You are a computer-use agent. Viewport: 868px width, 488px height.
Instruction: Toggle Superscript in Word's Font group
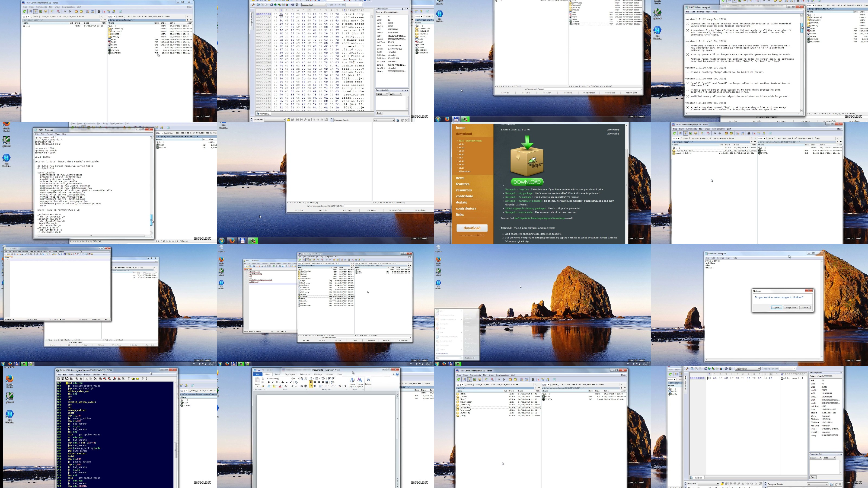pos(291,383)
